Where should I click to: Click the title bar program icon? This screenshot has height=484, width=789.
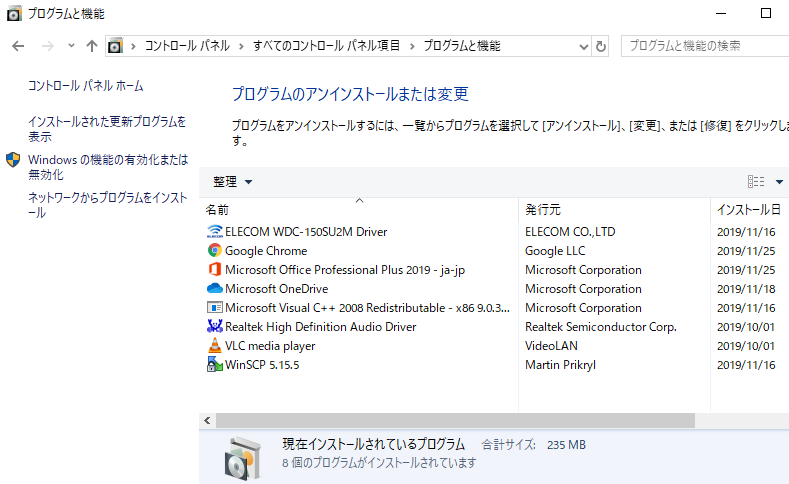click(x=14, y=14)
